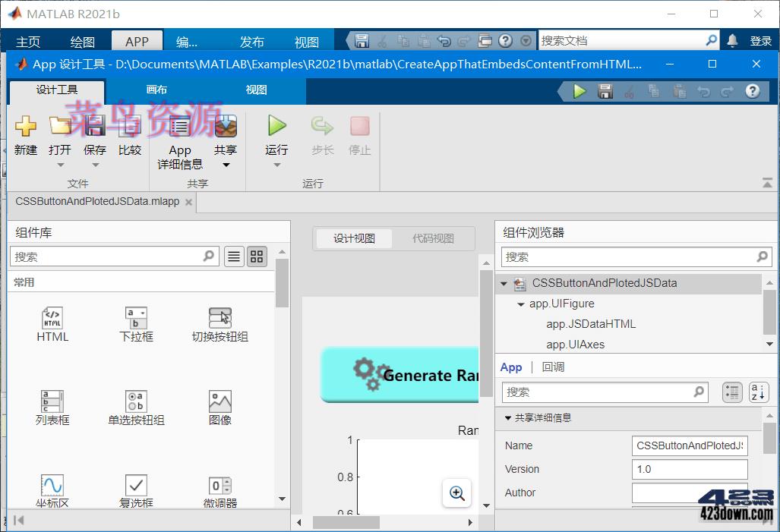Collapse the 共享详细信息 section
This screenshot has width=780, height=532.
click(508, 418)
